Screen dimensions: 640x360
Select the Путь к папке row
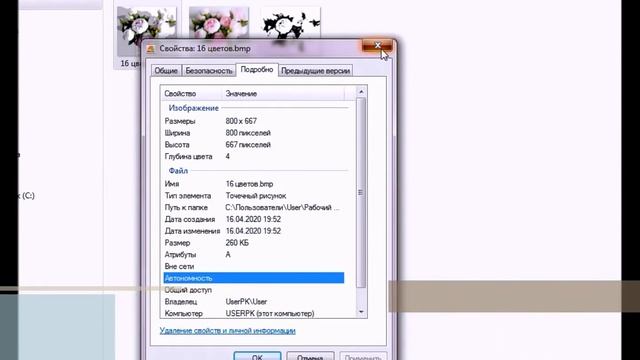(x=253, y=207)
